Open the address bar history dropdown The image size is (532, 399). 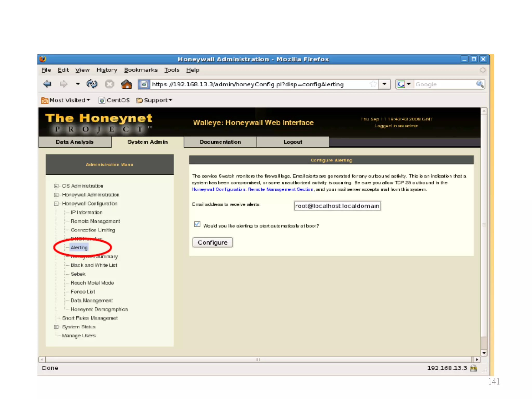click(384, 84)
